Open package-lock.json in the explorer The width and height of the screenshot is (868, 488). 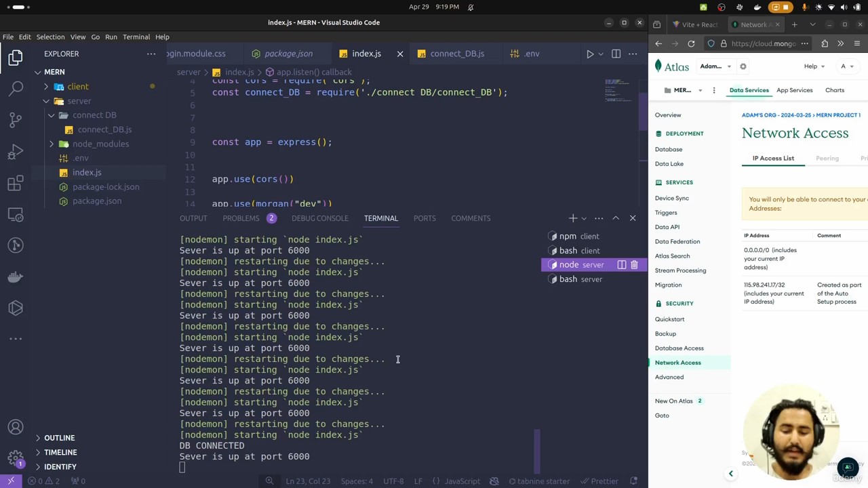point(106,187)
